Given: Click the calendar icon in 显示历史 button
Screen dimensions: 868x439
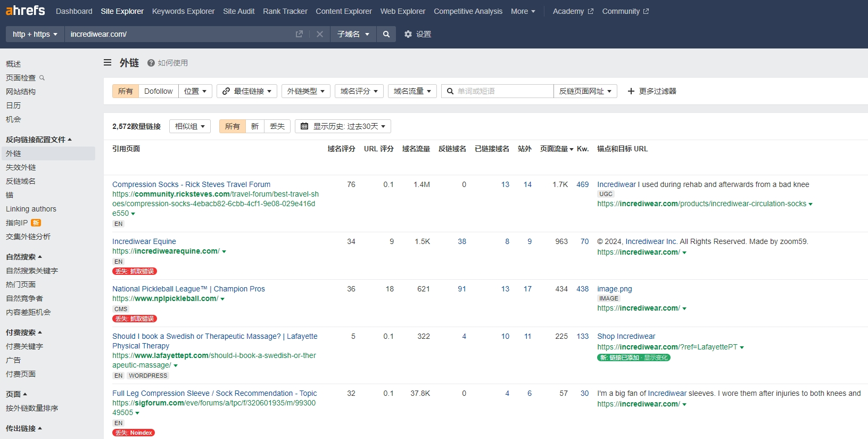Looking at the screenshot, I should point(304,126).
